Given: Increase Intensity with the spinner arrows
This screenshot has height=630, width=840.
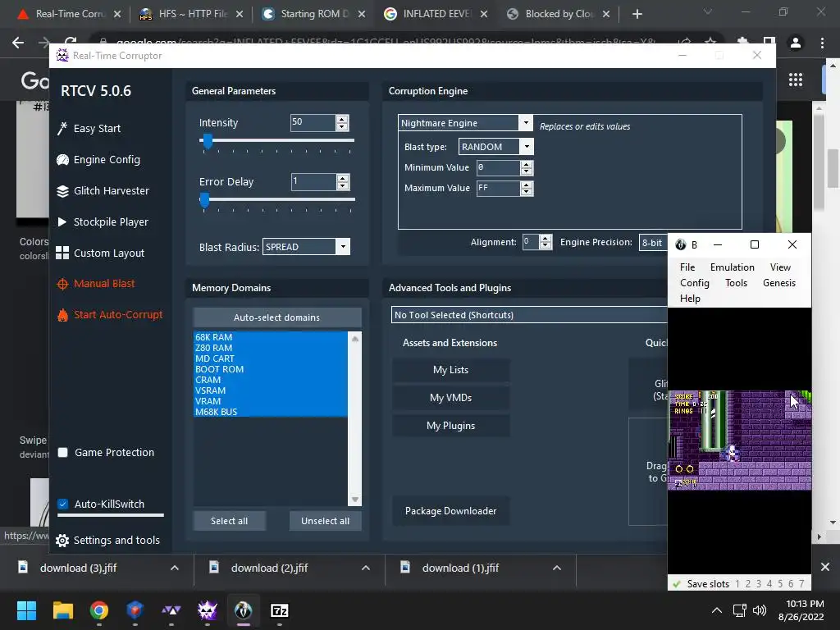Looking at the screenshot, I should (x=342, y=120).
